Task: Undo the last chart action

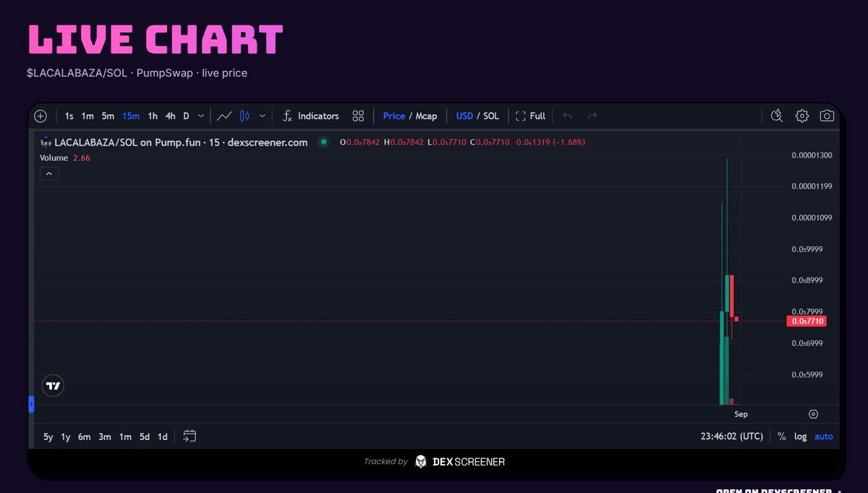Action: click(x=567, y=116)
